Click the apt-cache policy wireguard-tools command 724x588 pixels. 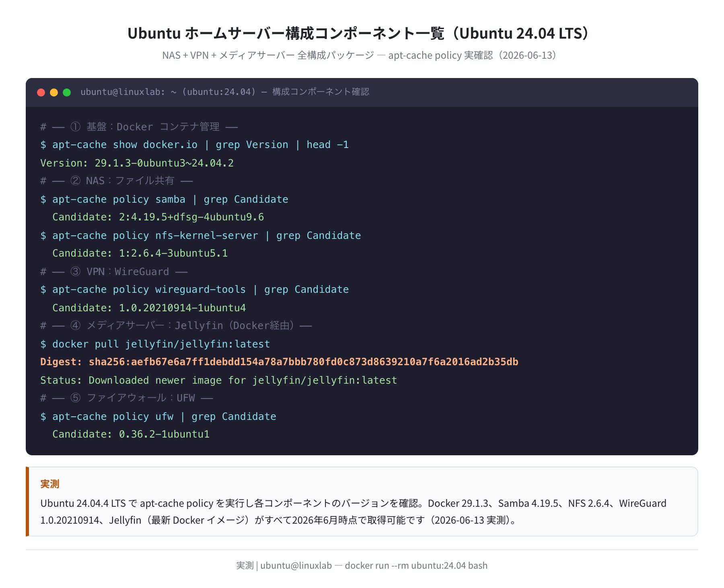pos(195,290)
